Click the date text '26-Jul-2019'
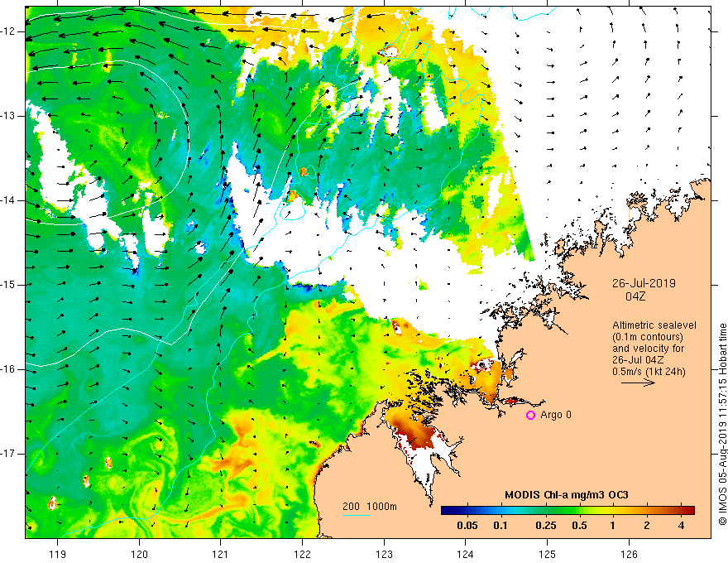The height and width of the screenshot is (563, 728). click(644, 283)
